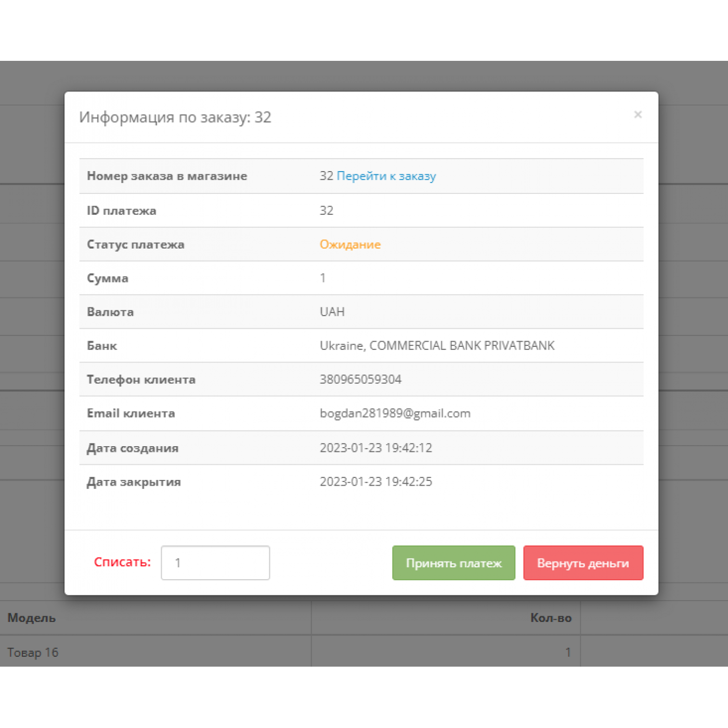Click the 'ID платежа' row label
Viewport: 728px width, 728px height.
coord(121,211)
